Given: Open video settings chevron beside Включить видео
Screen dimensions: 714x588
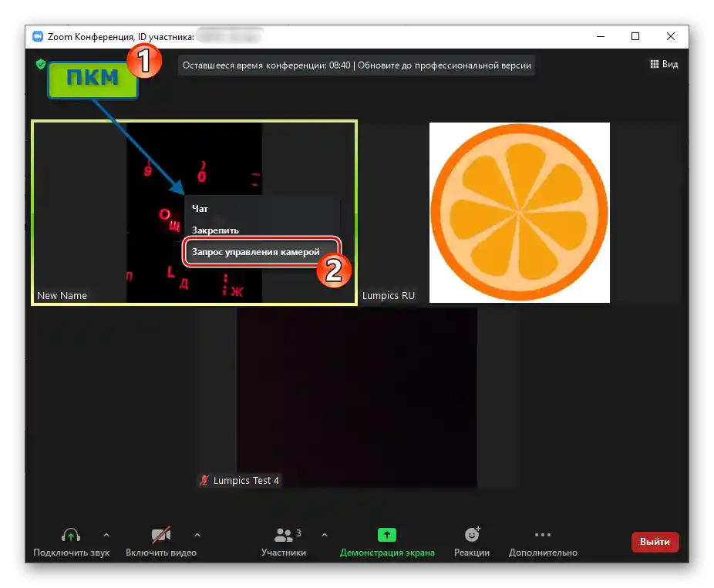Looking at the screenshot, I should pos(197,534).
